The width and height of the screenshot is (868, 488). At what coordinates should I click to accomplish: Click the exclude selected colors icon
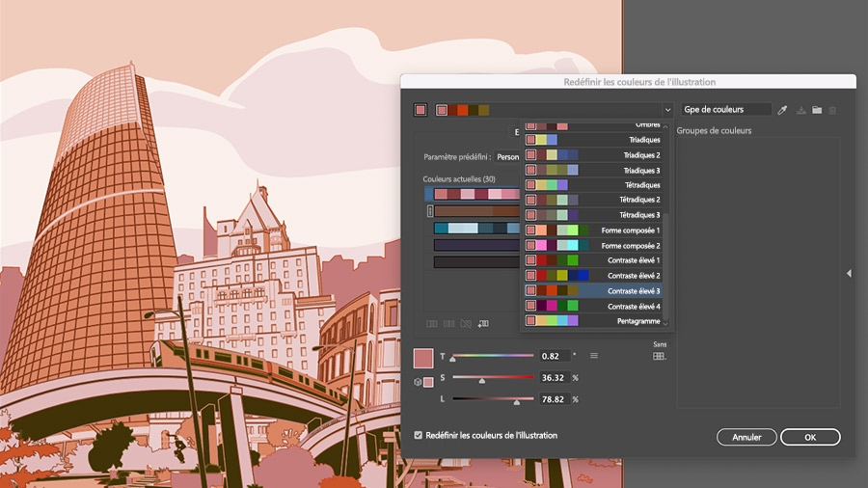pyautogui.click(x=466, y=324)
